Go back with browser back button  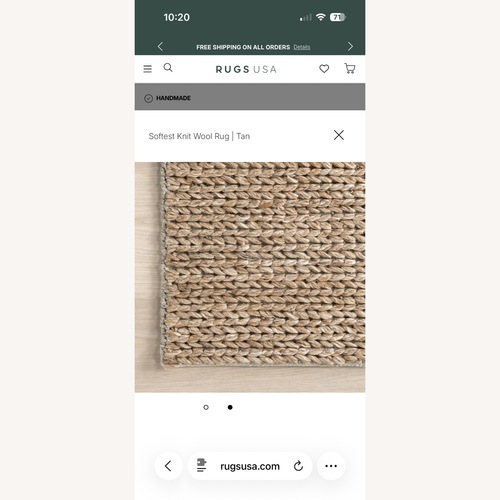click(168, 466)
